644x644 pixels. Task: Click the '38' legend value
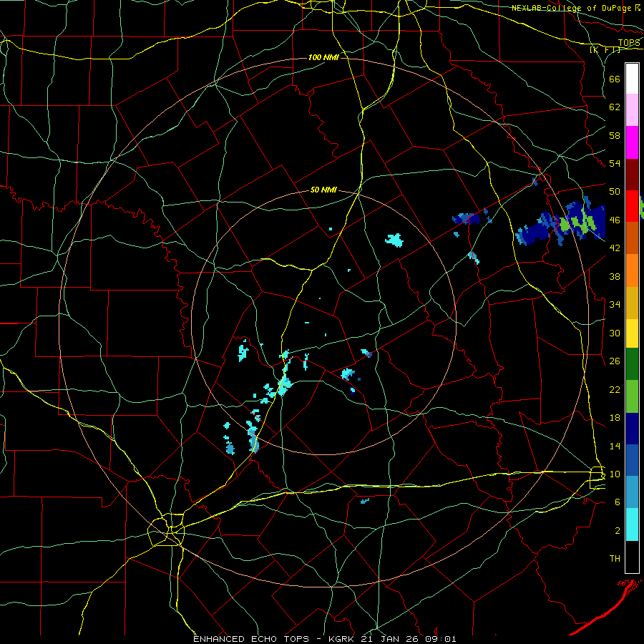pyautogui.click(x=615, y=276)
